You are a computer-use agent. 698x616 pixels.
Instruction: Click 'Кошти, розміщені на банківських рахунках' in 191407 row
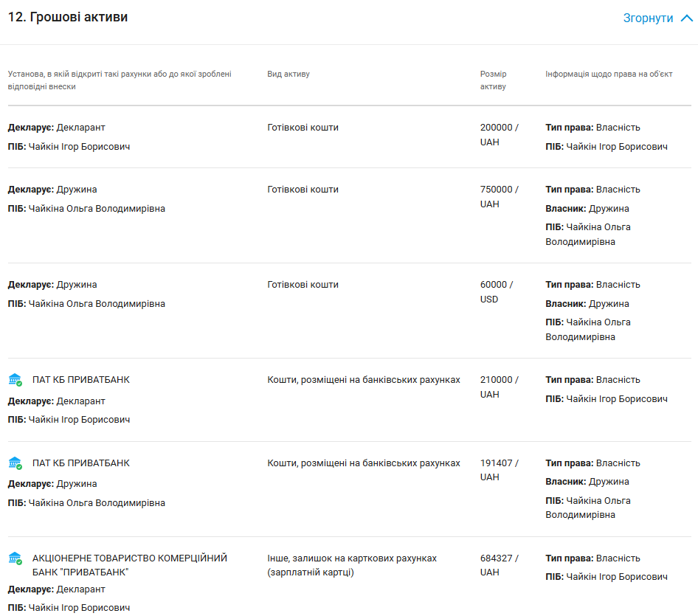[364, 463]
